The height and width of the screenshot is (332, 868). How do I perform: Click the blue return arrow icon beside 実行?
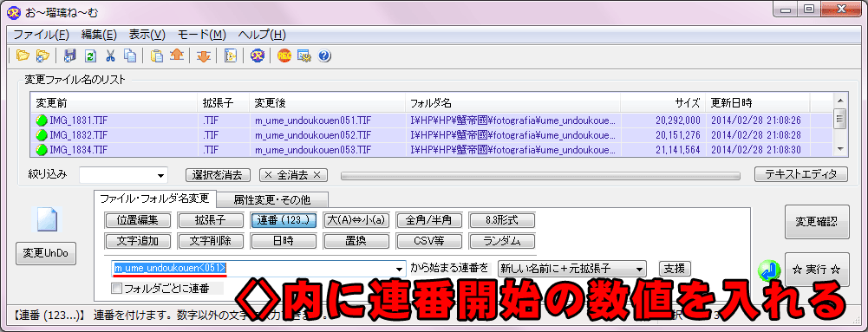click(769, 270)
